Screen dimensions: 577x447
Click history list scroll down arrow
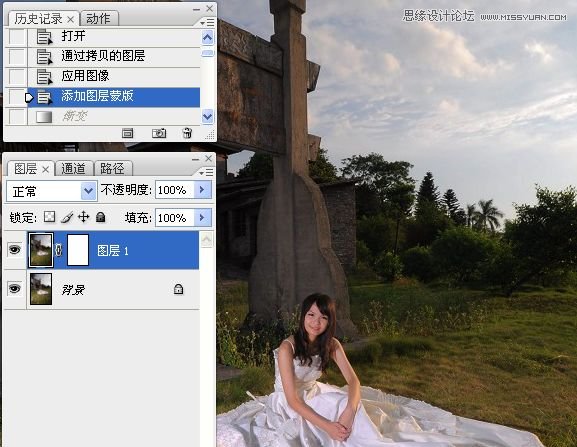coord(208,117)
